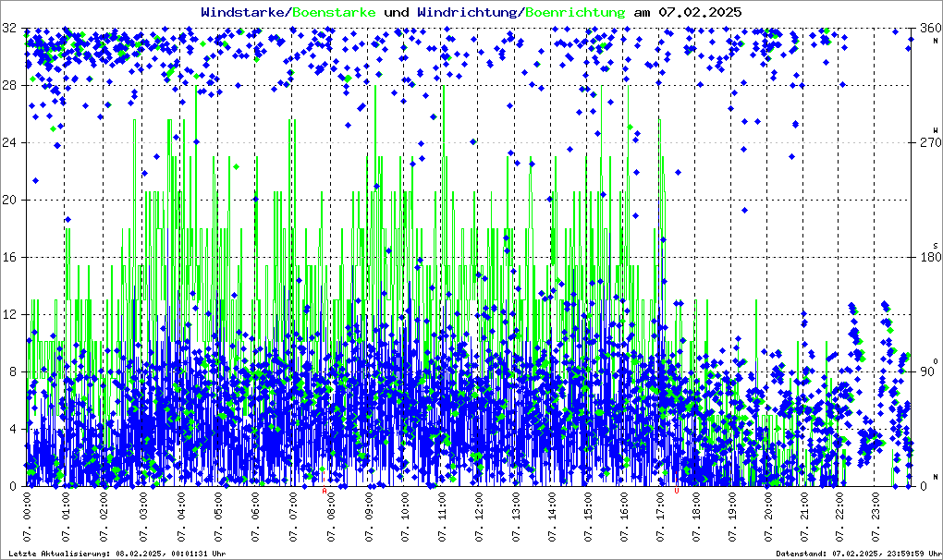Click the green word Boenrichtung in title
This screenshot has width=943, height=560.
point(575,12)
